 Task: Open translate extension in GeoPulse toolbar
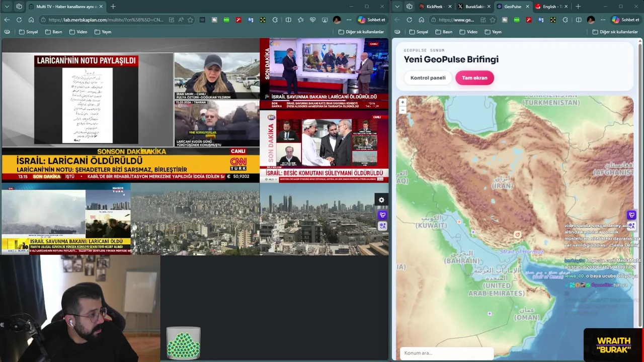pyautogui.click(x=541, y=20)
